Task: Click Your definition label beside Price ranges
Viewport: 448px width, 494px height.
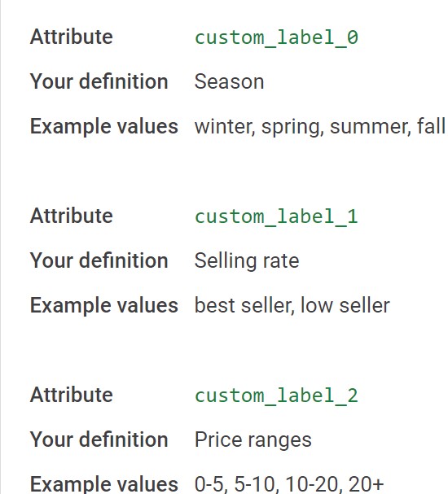Action: click(99, 439)
